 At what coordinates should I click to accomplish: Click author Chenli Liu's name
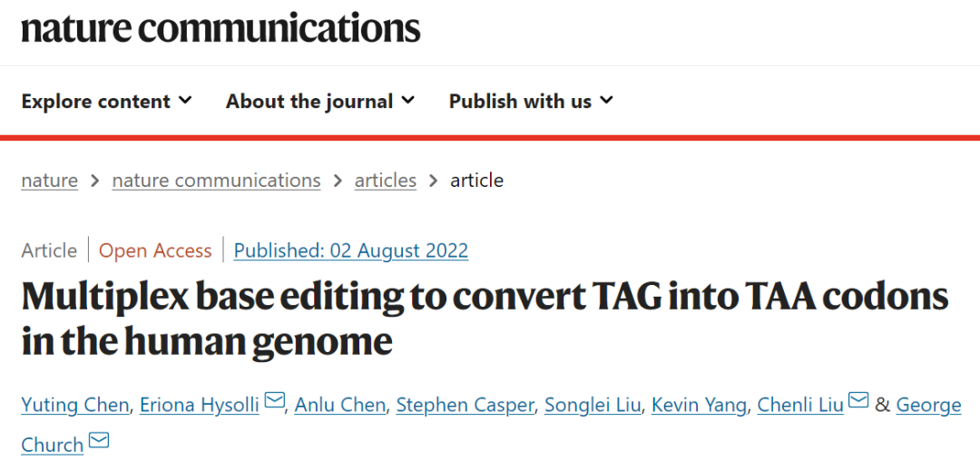tap(799, 405)
